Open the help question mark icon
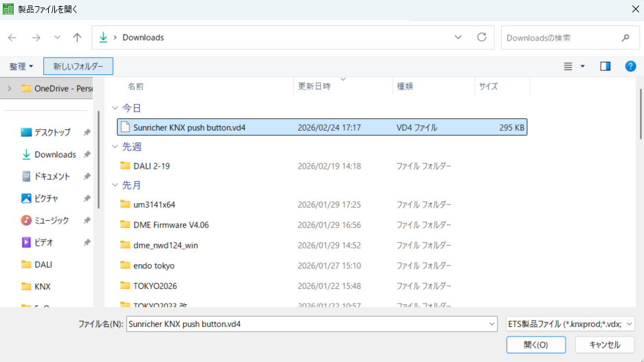The width and height of the screenshot is (644, 362). click(x=630, y=66)
